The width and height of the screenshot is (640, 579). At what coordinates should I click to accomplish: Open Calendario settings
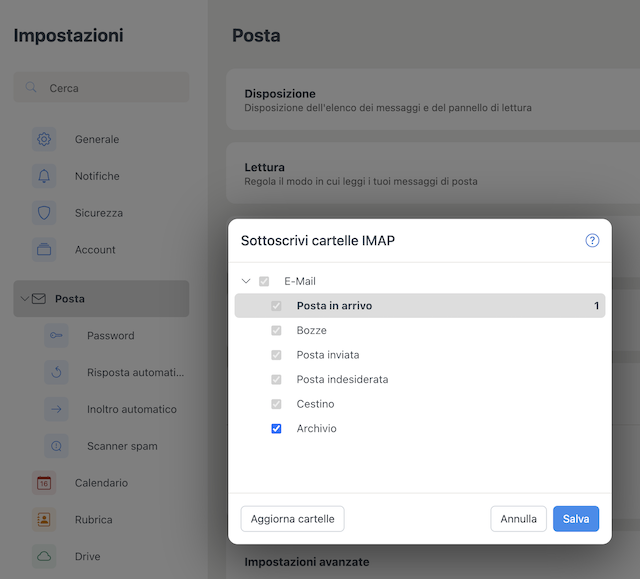tap(101, 483)
